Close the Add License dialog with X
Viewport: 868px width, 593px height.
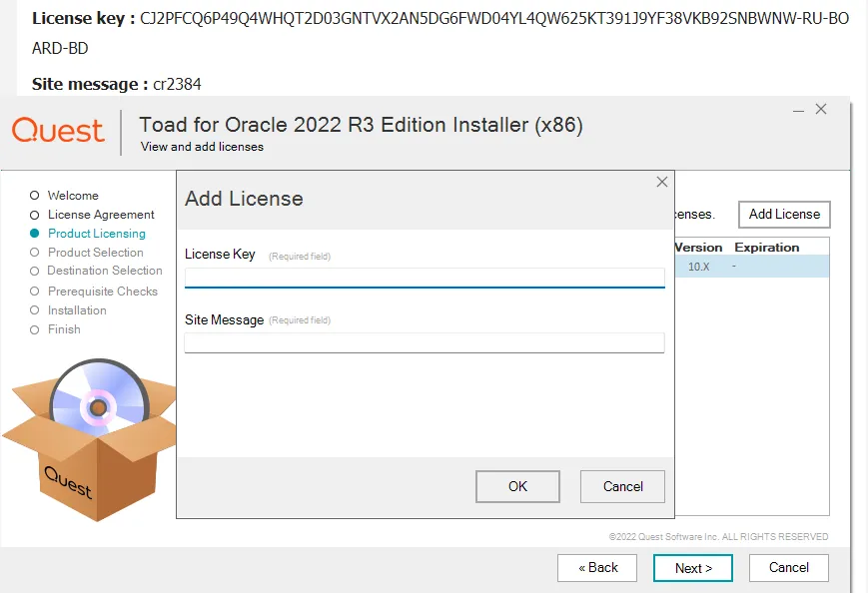point(661,182)
